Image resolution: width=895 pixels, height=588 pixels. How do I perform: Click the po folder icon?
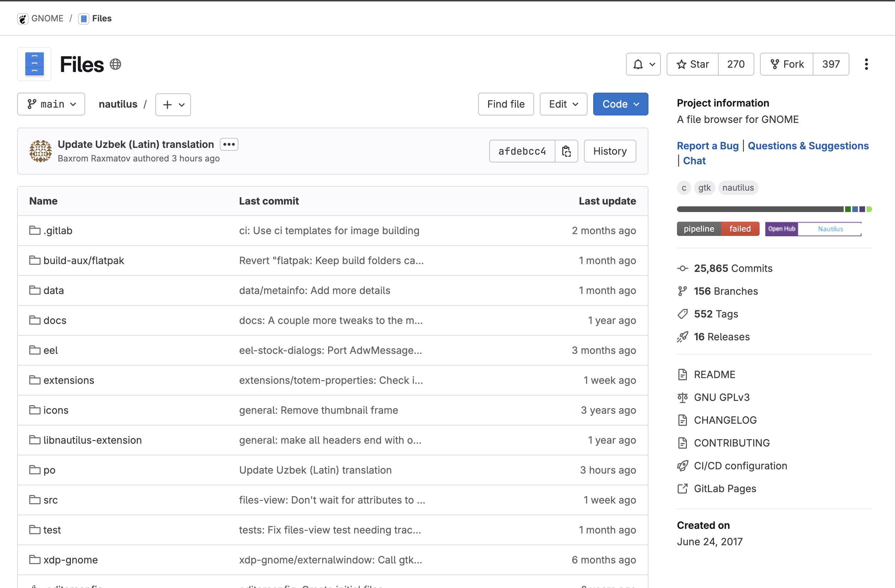point(35,469)
